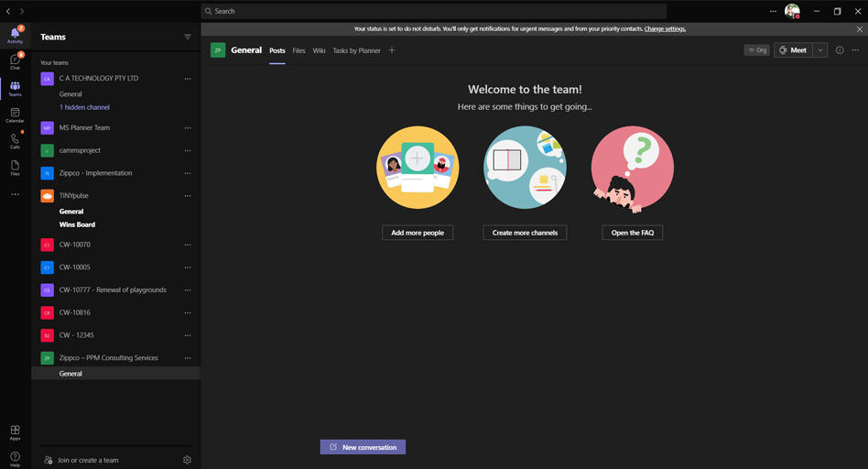Click the Org button

(756, 50)
